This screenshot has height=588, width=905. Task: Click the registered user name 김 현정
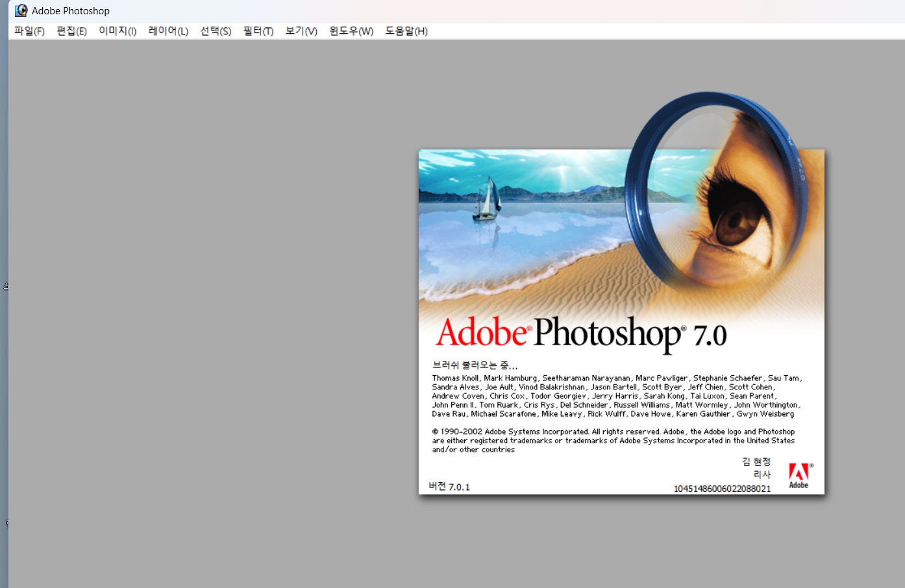click(x=756, y=461)
